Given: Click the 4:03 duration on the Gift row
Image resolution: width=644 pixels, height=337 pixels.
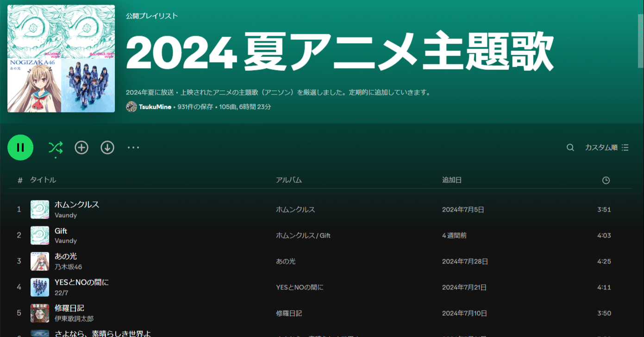Looking at the screenshot, I should [x=604, y=236].
